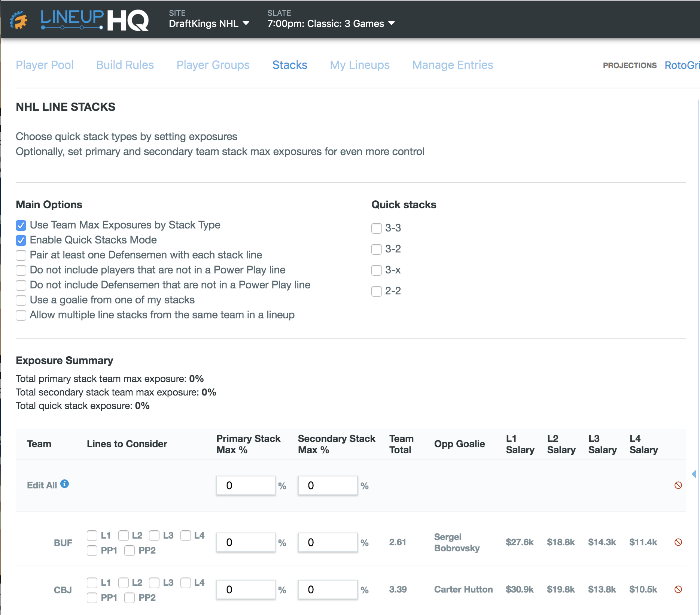Image resolution: width=700 pixels, height=615 pixels.
Task: Enable Use a goalie from one of my stacks
Action: (21, 300)
